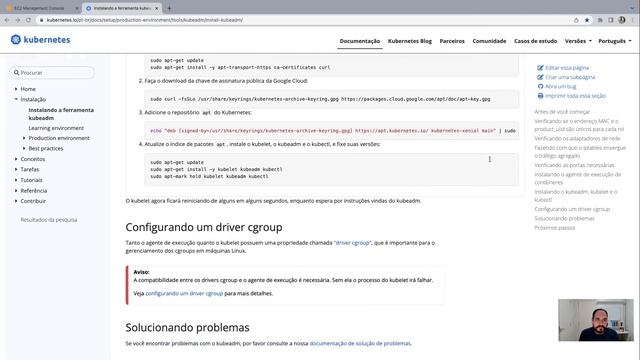Image resolution: width=640 pixels, height=360 pixels.
Task: Expand Referência tree arrow
Action: tap(16, 191)
